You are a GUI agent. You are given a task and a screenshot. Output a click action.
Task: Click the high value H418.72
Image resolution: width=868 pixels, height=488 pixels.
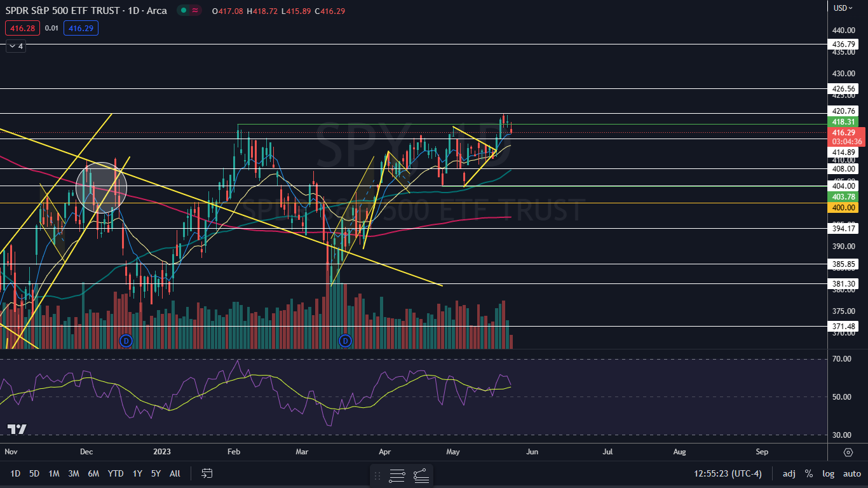[x=262, y=11]
